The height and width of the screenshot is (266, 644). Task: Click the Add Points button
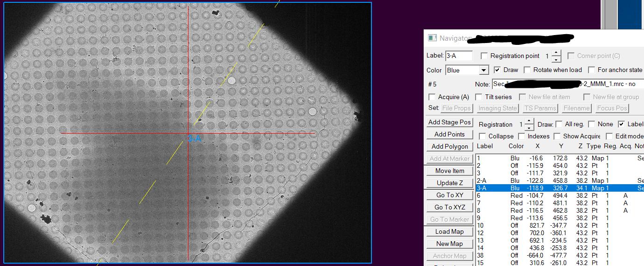450,135
